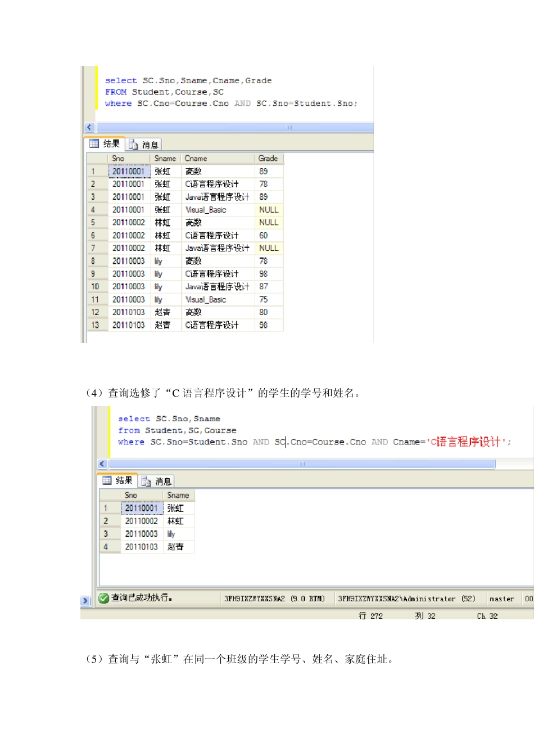Select grade 75 cell in row 11
Viewport: 534px width, 756px height.
pyautogui.click(x=269, y=300)
